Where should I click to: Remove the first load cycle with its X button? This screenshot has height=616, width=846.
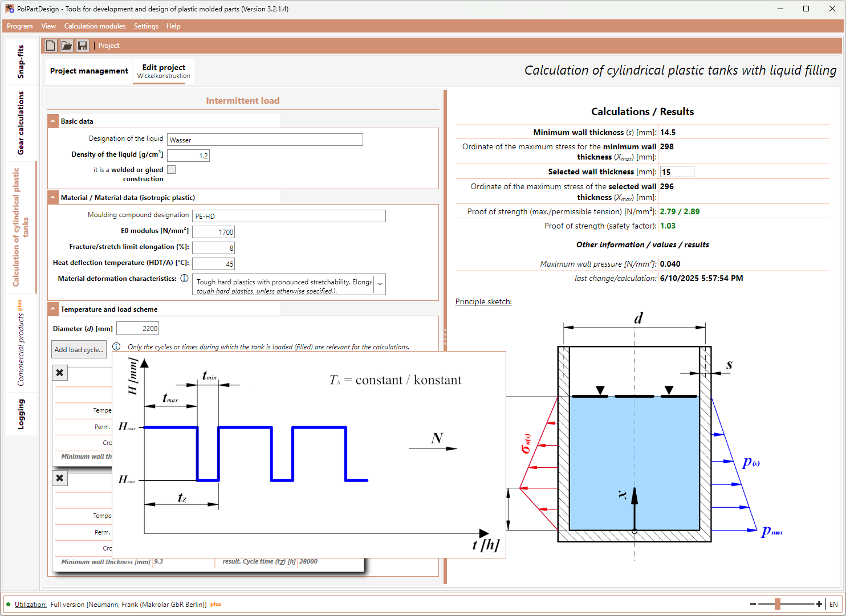point(60,373)
